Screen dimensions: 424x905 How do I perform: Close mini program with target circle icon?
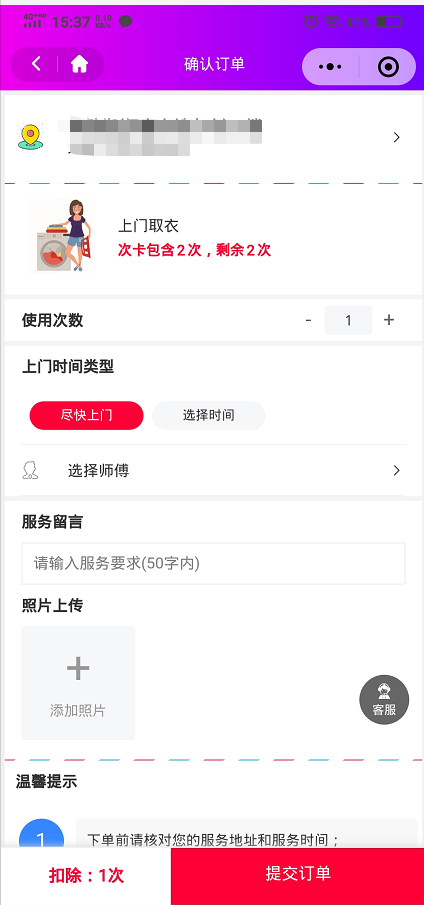click(x=388, y=67)
